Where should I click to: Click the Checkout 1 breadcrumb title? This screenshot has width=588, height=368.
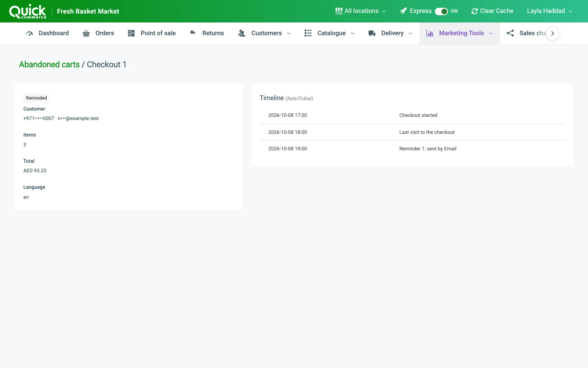(107, 64)
